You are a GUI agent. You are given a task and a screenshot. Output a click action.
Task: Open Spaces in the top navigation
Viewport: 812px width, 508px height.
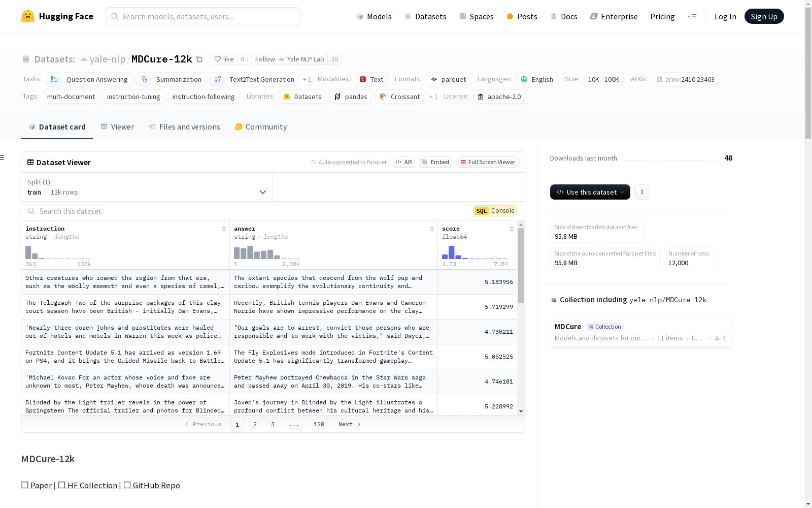pos(477,16)
